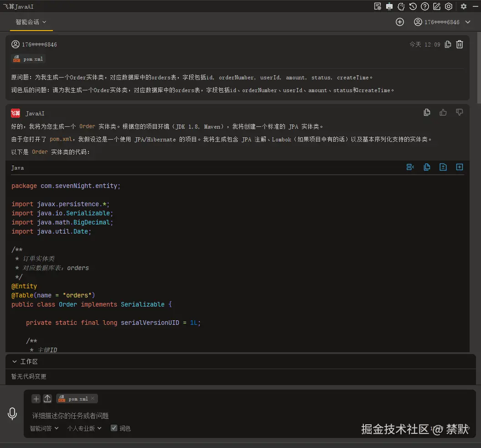Create new file from Java code block

click(x=460, y=167)
